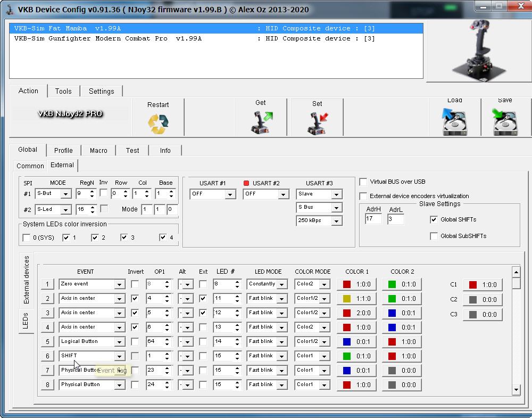The image size is (532, 418).
Task: Switch to the Profile tab
Action: [63, 151]
